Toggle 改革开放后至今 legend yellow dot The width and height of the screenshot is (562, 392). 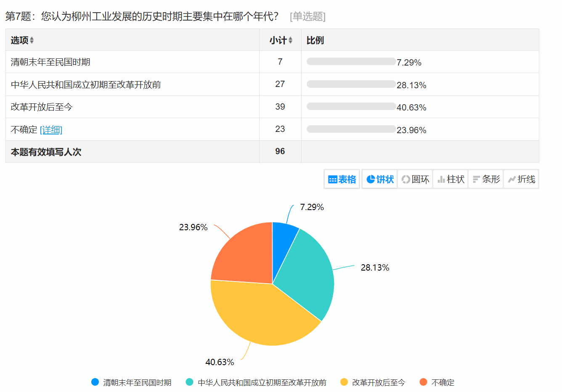[x=344, y=382]
